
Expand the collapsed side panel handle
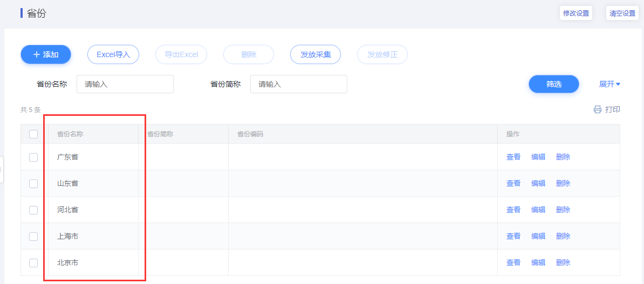click(x=2, y=170)
